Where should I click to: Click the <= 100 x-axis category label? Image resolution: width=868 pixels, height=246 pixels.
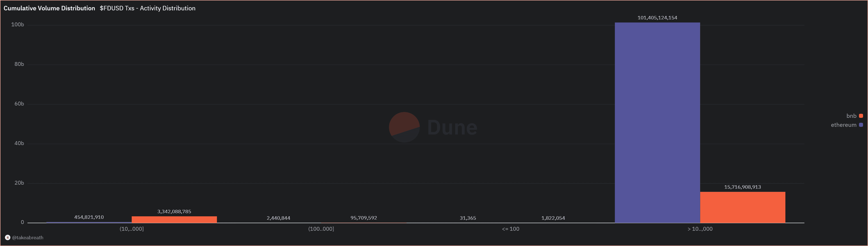click(511, 229)
